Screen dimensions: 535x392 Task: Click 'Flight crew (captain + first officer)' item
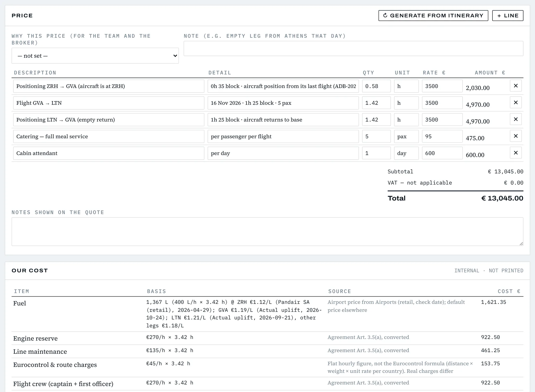[63, 384]
